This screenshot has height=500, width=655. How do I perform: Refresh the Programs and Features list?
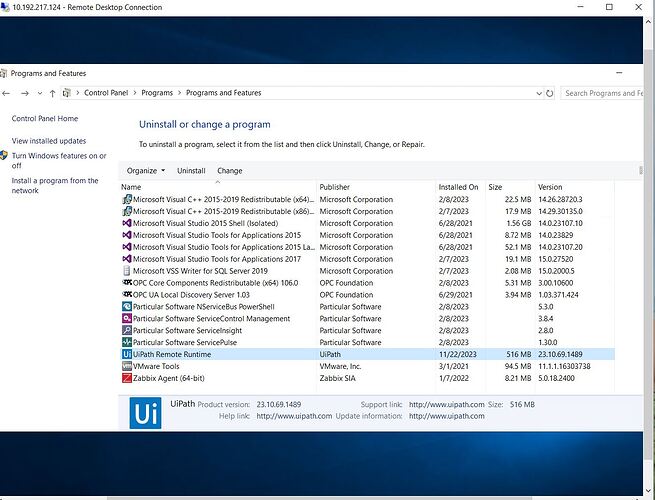550,93
